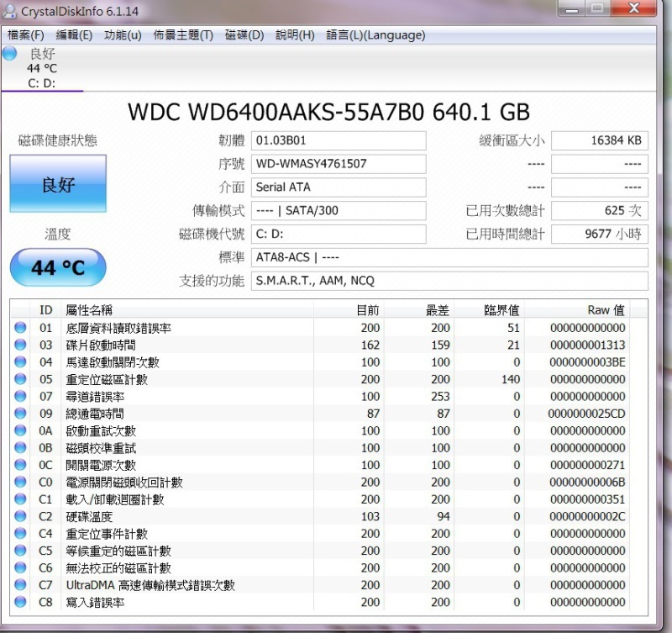The image size is (672, 633).
Task: Click the status orb for attribute 05
Action: [20, 379]
